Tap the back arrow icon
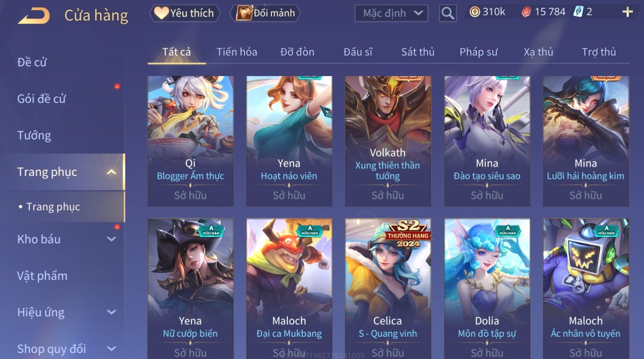Image resolution: width=644 pixels, height=359 pixels. [x=34, y=16]
